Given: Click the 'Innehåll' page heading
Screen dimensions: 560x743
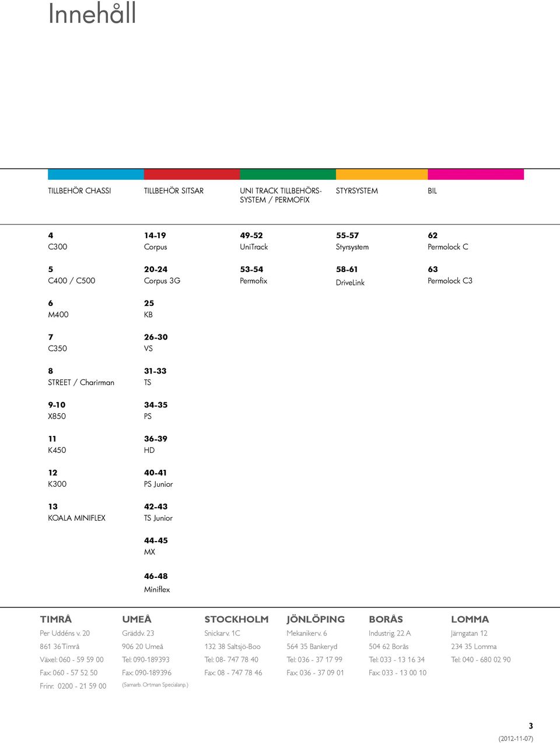Looking at the screenshot, I should [92, 13].
